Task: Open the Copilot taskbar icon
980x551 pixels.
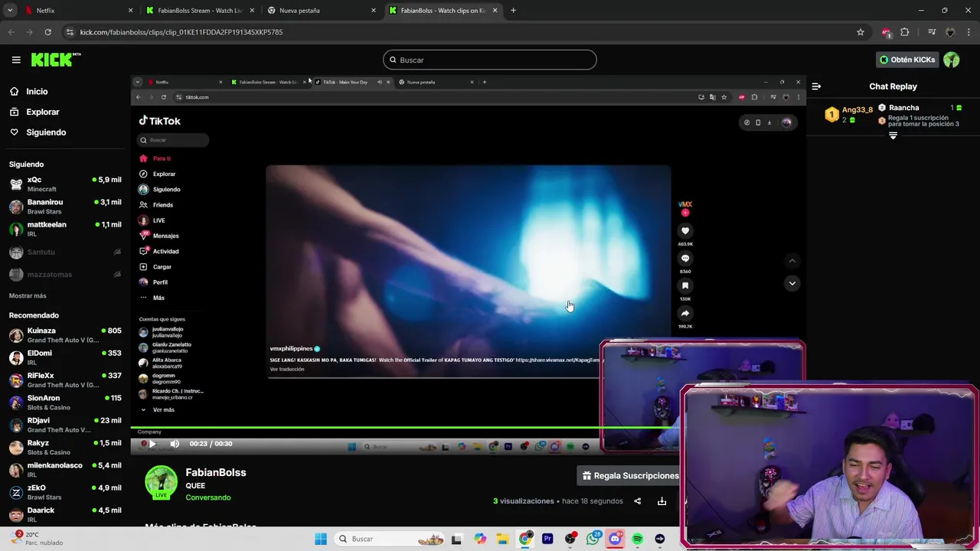Action: 480,540
